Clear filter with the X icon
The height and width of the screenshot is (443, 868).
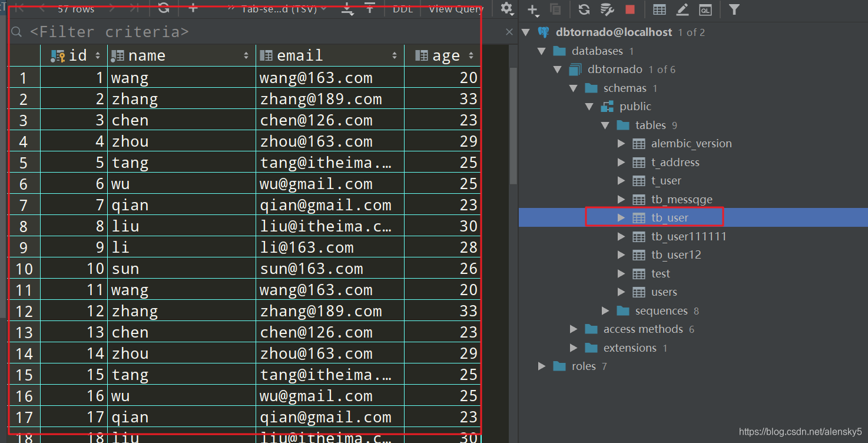(x=509, y=32)
